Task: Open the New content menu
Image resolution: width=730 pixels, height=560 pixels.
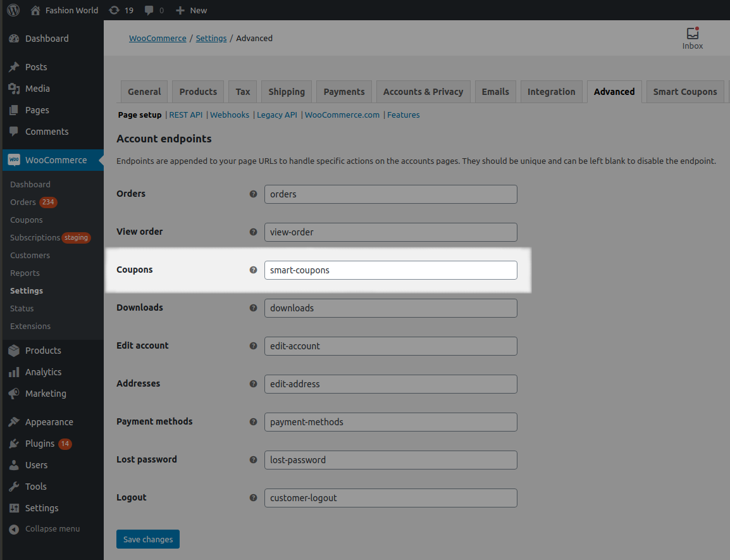Action: point(191,10)
